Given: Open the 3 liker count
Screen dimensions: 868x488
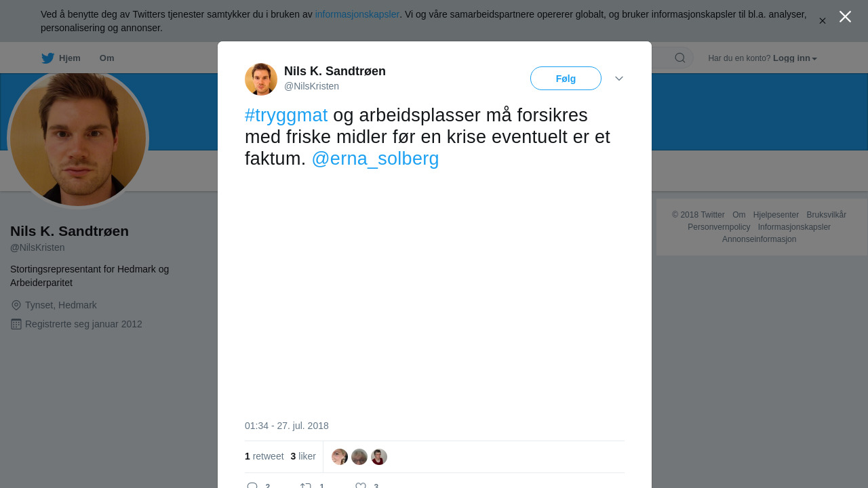Looking at the screenshot, I should click(303, 456).
